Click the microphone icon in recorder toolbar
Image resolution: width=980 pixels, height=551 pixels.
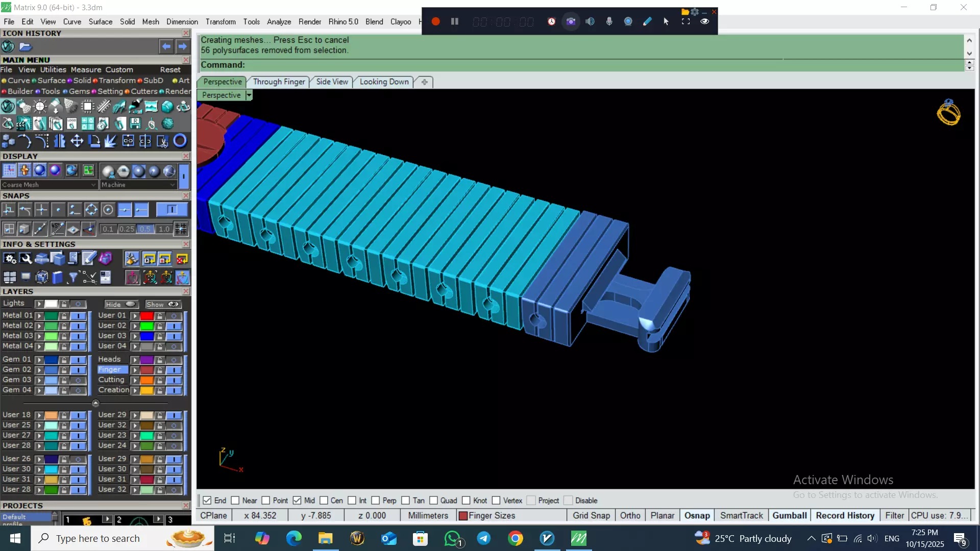pos(609,21)
